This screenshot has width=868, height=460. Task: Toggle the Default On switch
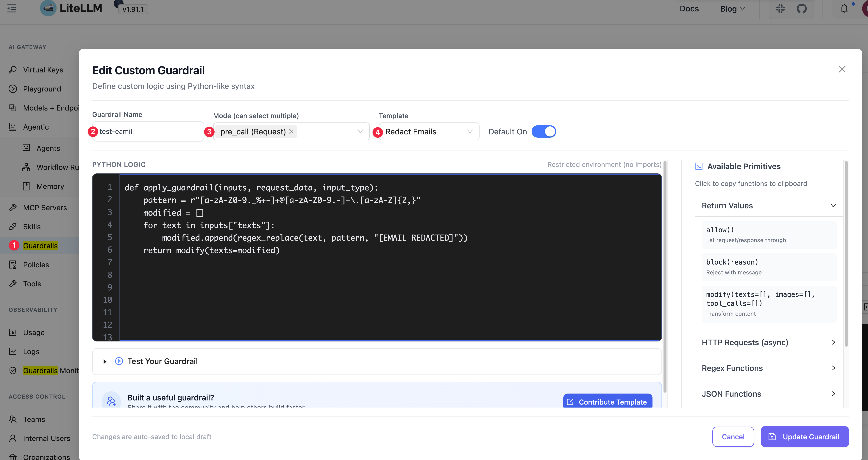pyautogui.click(x=544, y=132)
